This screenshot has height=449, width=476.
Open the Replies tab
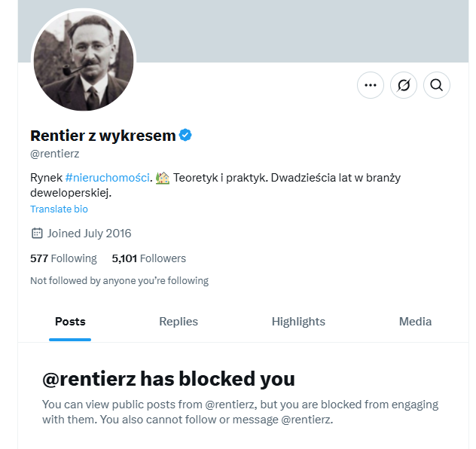point(178,322)
